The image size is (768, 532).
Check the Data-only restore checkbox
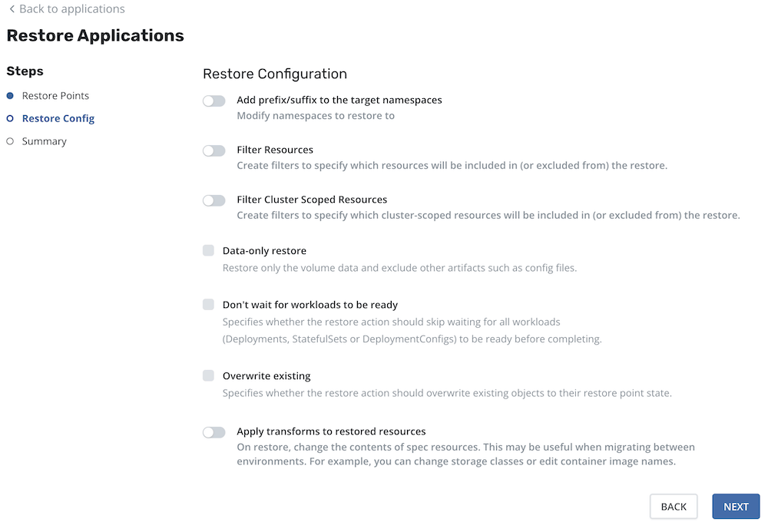(x=209, y=250)
